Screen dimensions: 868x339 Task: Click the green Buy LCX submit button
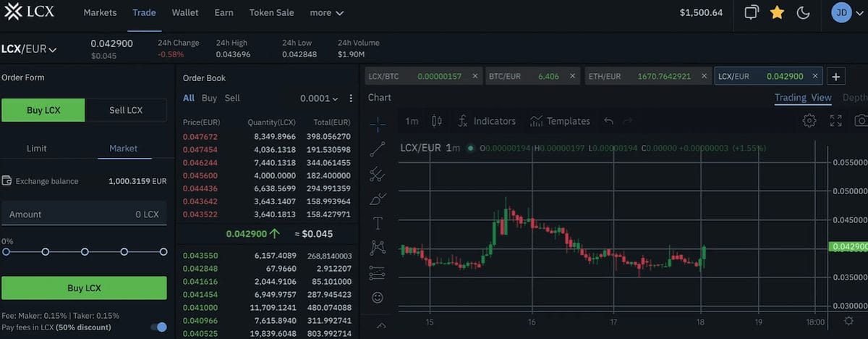(84, 288)
